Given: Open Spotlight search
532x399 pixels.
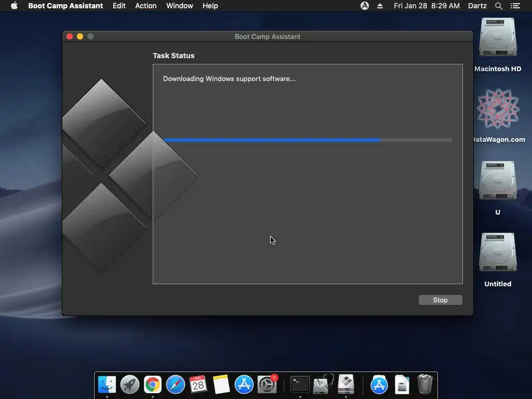Looking at the screenshot, I should click(498, 6).
